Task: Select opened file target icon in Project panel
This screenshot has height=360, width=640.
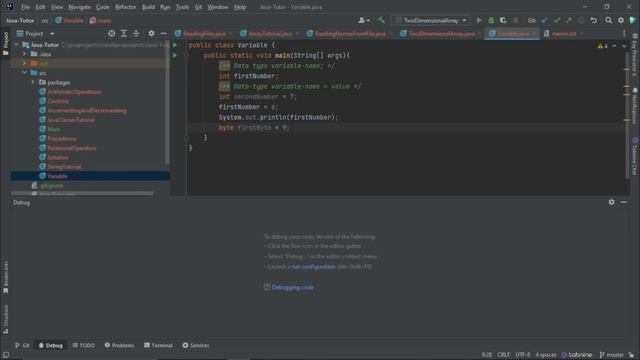Action: [x=111, y=33]
